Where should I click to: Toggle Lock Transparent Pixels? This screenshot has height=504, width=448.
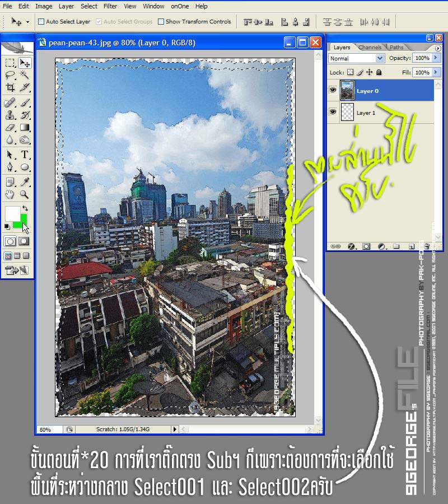pos(351,72)
